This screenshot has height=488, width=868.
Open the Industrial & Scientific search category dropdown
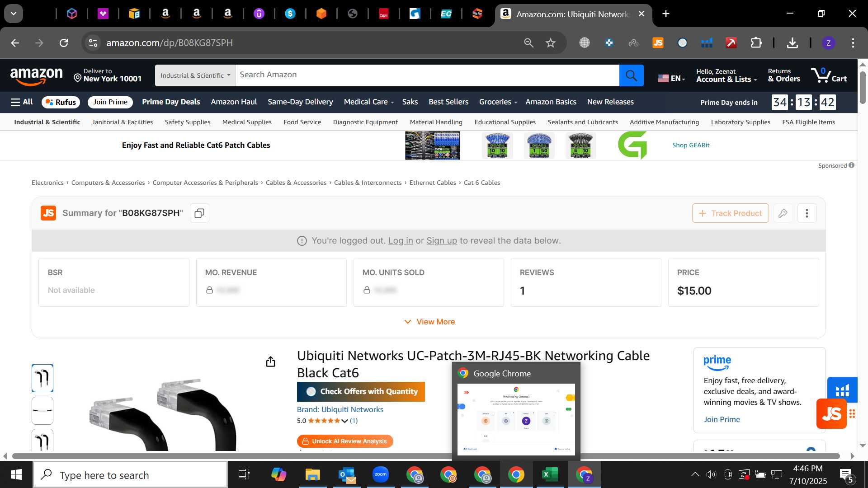click(195, 75)
